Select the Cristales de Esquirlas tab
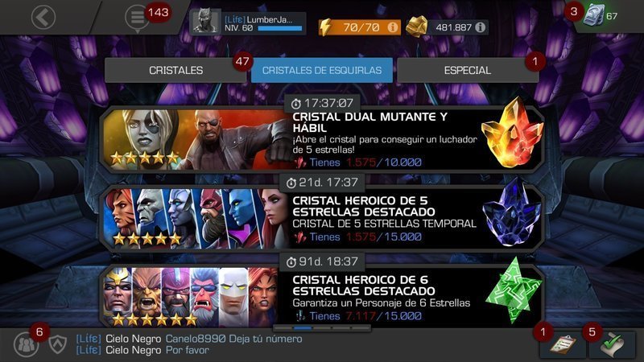Image resolution: width=644 pixels, height=362 pixels. point(321,70)
